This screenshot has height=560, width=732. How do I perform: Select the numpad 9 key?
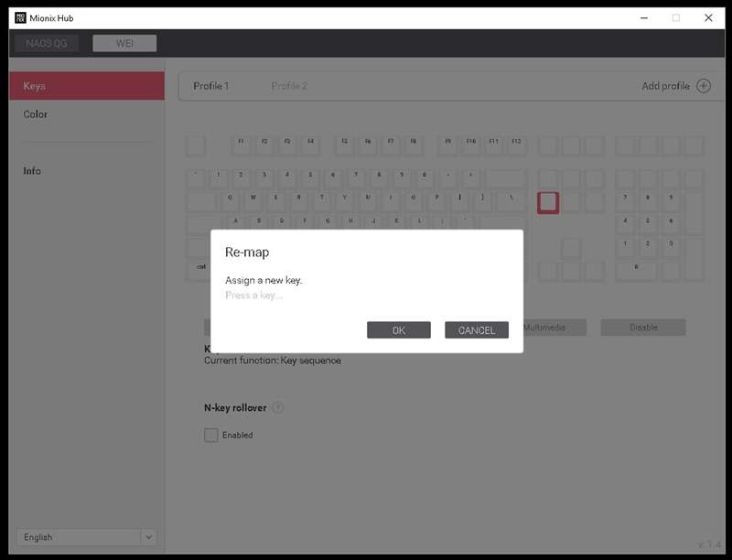coord(671,202)
